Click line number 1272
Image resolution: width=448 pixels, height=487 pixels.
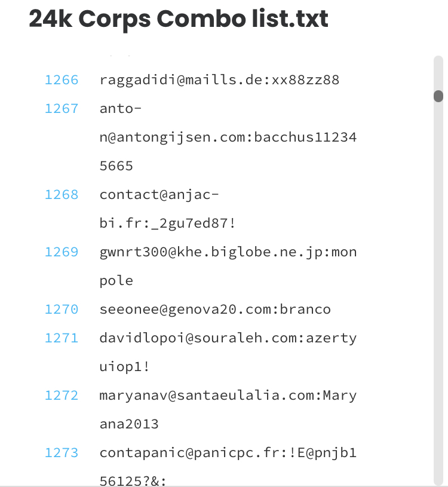pos(62,396)
